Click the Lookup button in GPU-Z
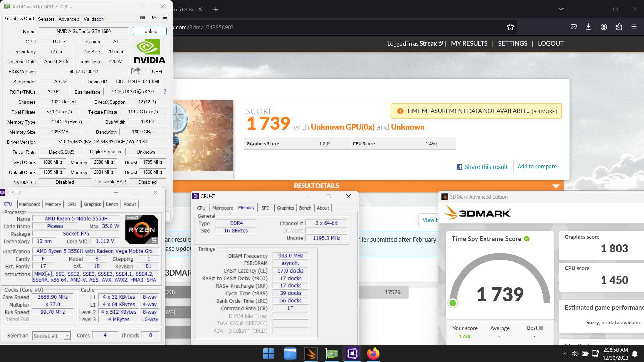 150,31
